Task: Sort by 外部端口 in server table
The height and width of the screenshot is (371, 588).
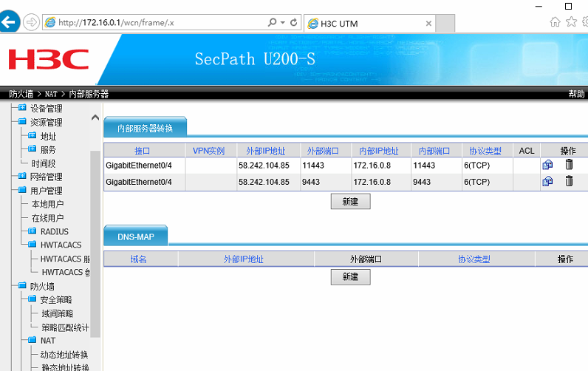Action: point(323,151)
